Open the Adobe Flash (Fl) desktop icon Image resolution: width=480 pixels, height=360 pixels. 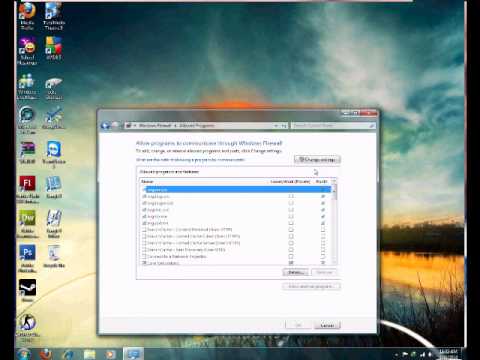click(x=27, y=189)
